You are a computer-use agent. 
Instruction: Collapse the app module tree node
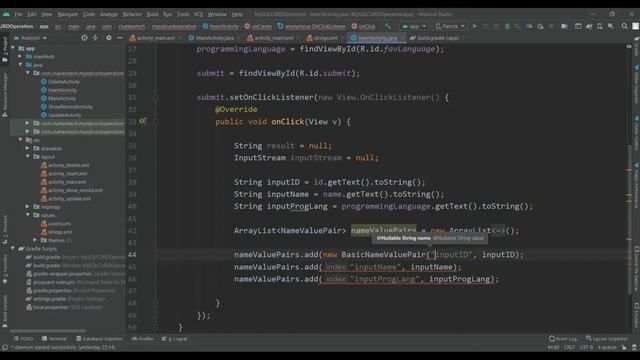[x=13, y=48]
